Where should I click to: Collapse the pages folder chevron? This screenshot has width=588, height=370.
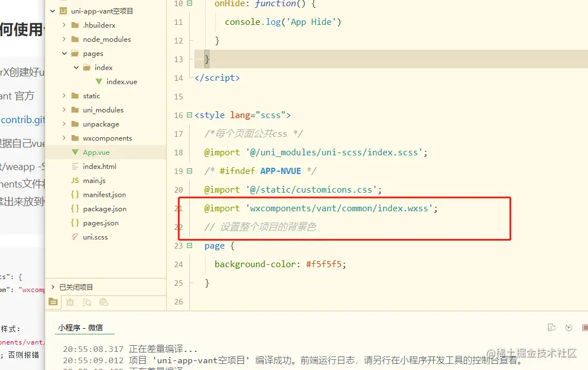point(64,53)
